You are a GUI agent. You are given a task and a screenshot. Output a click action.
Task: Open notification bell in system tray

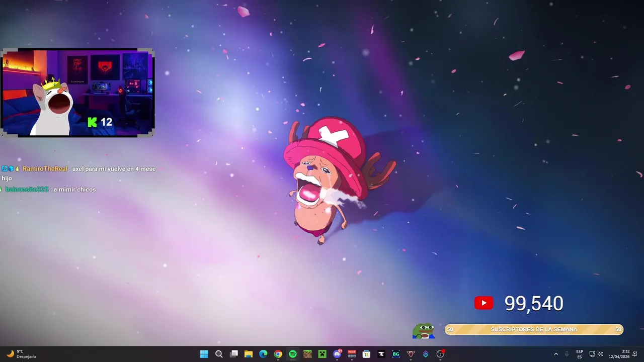[x=634, y=354]
